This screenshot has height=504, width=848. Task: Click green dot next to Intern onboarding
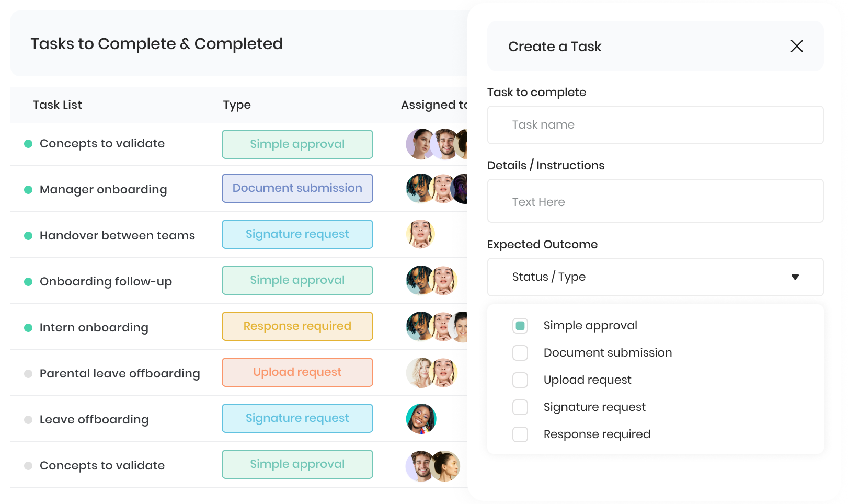point(28,328)
